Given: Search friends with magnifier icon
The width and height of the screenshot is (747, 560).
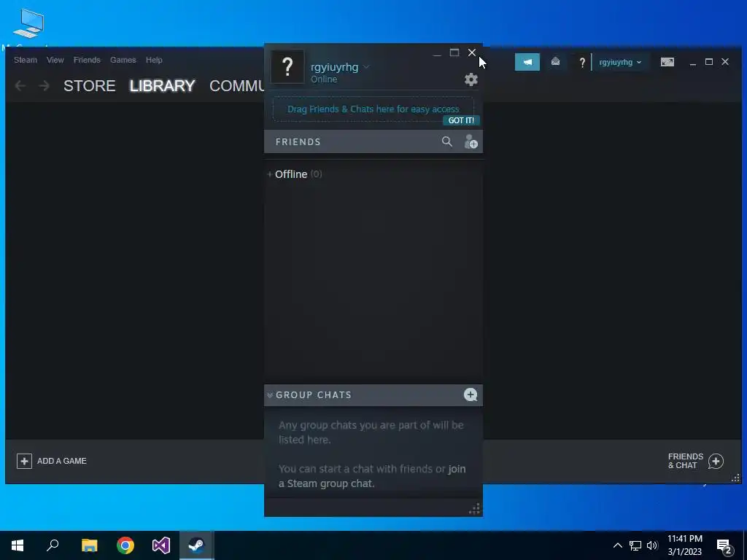Looking at the screenshot, I should coord(447,141).
